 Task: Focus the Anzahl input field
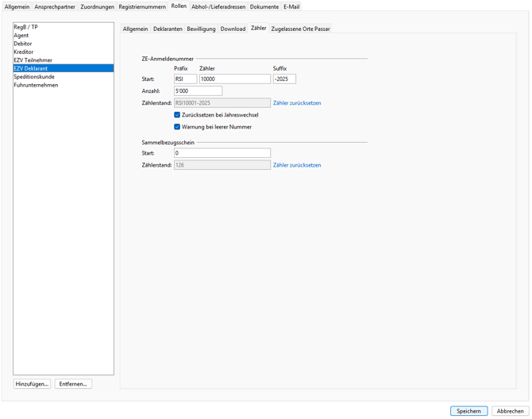pyautogui.click(x=198, y=91)
